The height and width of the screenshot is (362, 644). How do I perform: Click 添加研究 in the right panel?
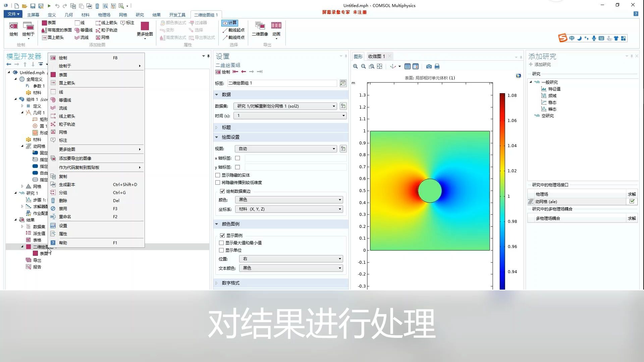[541, 64]
